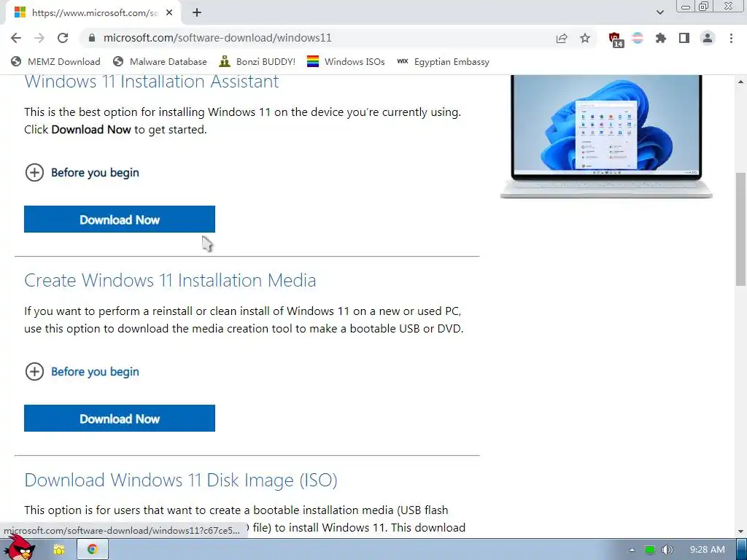This screenshot has width=747, height=560.
Task: View site security lock info
Action: (x=92, y=38)
